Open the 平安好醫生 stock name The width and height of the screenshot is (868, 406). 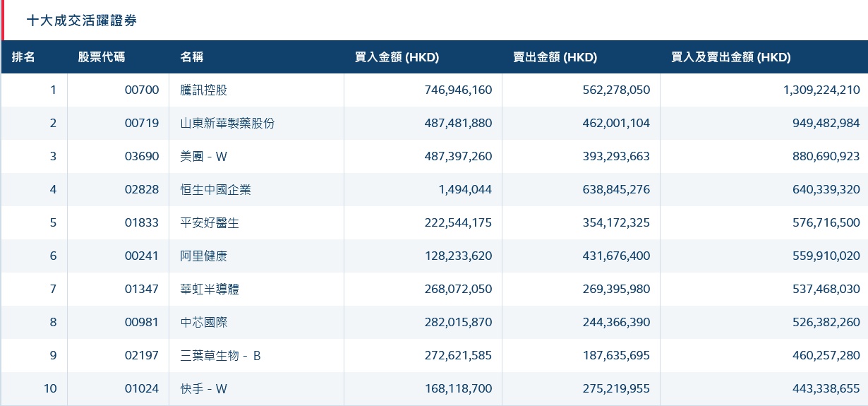click(x=210, y=223)
